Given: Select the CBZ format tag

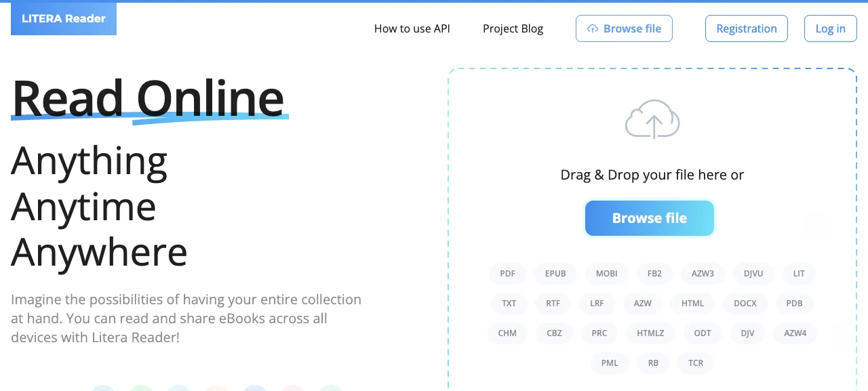Looking at the screenshot, I should point(554,333).
